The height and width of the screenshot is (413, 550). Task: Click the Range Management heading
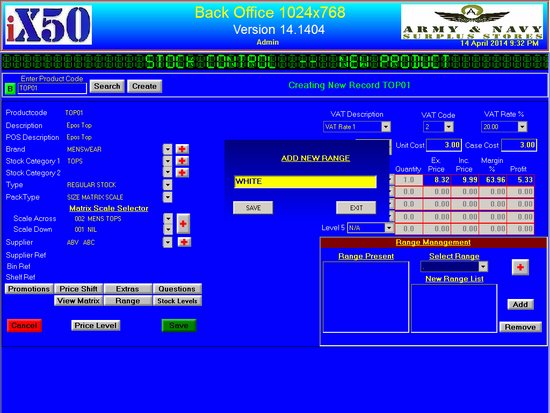point(433,242)
